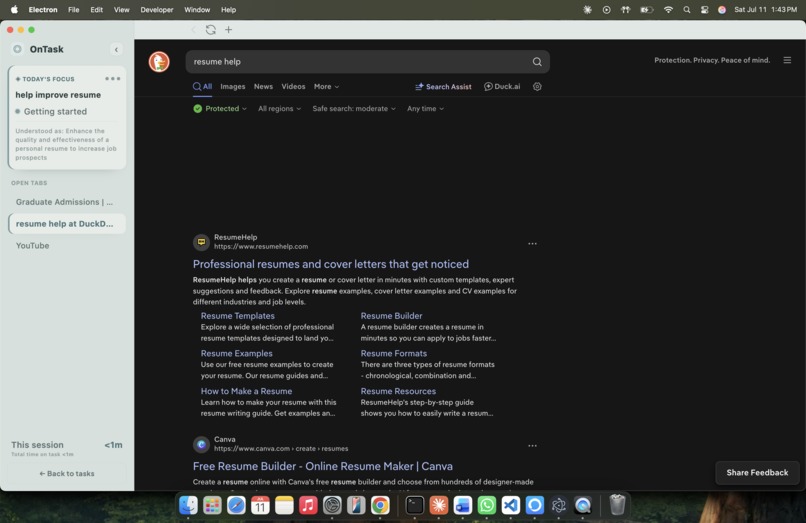
Task: Open WhatsApp from the dock
Action: tap(487, 506)
